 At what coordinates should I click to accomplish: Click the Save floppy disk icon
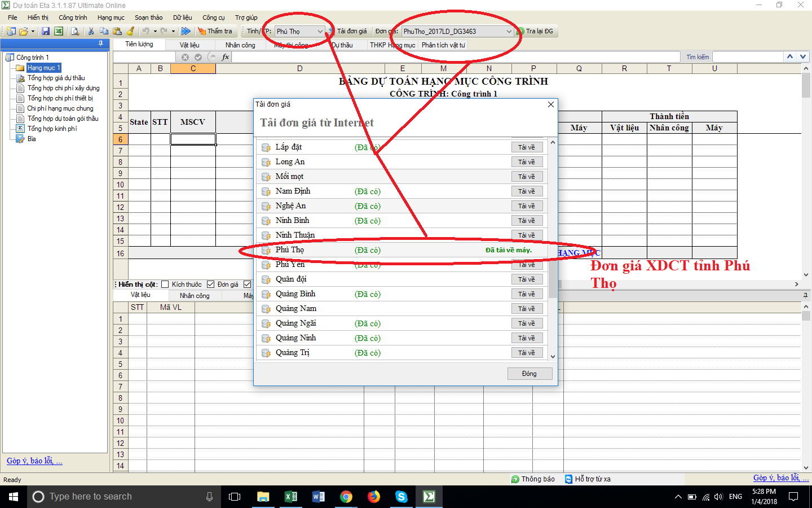[46, 32]
